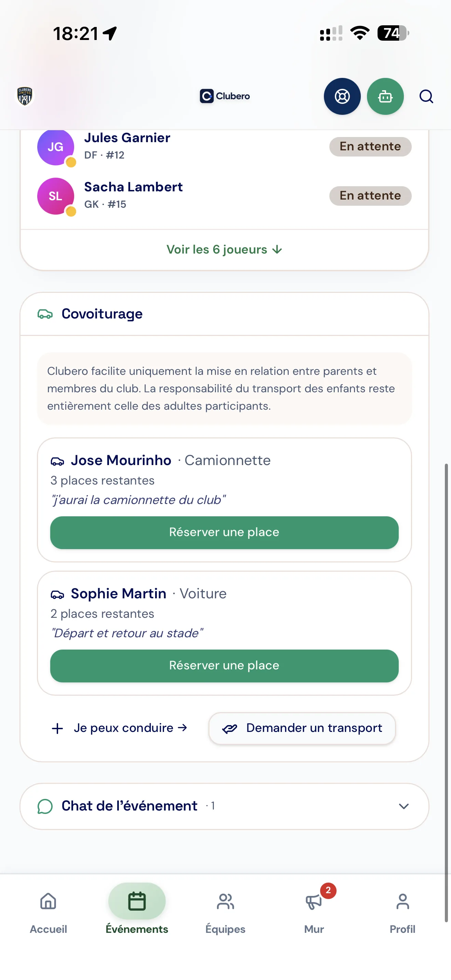Tap Je peux conduire link
The width and height of the screenshot is (451, 980).
tap(119, 728)
